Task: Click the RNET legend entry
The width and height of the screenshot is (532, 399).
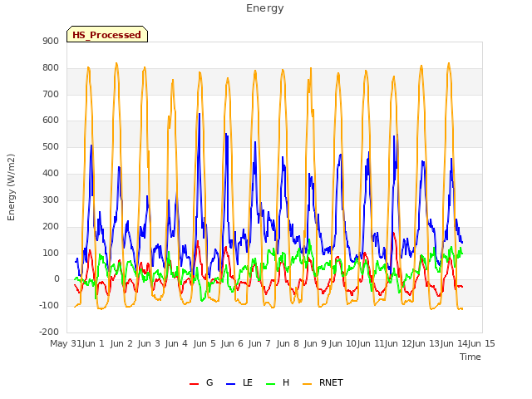Action: 323,382
